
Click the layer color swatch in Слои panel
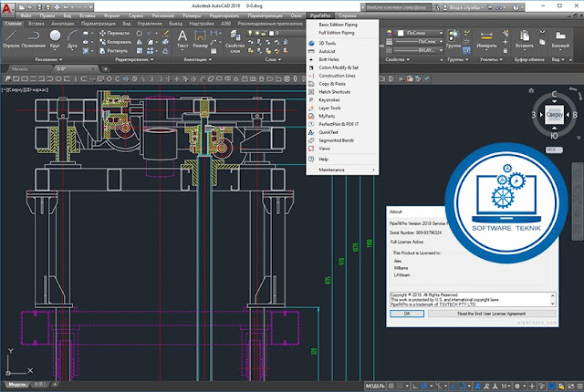click(272, 33)
